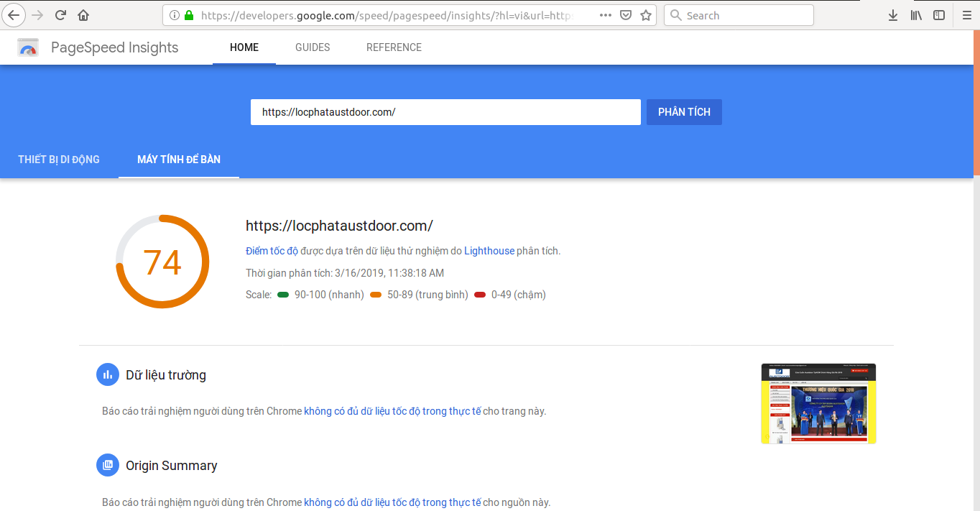
Task: Select the HOME tab
Action: pos(244,47)
